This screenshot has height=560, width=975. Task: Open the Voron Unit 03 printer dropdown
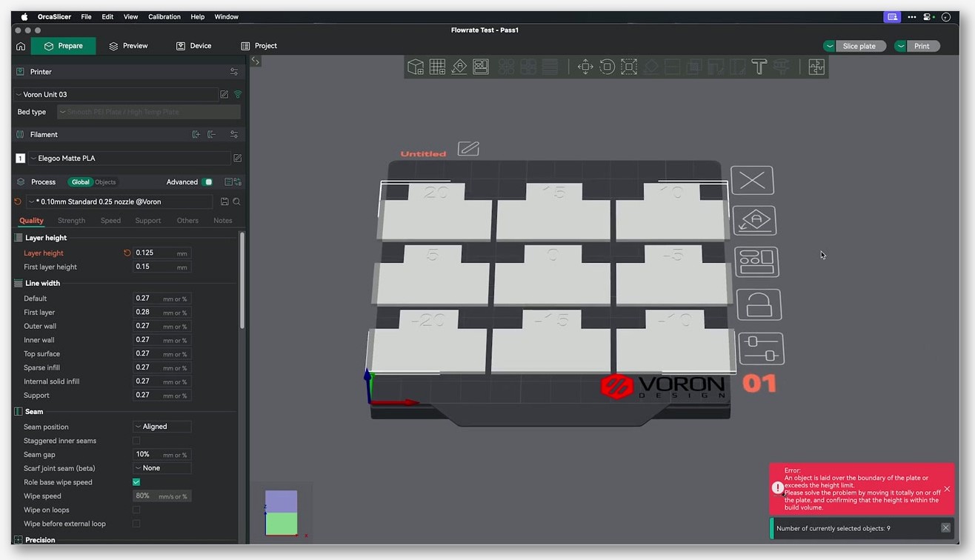pyautogui.click(x=115, y=94)
